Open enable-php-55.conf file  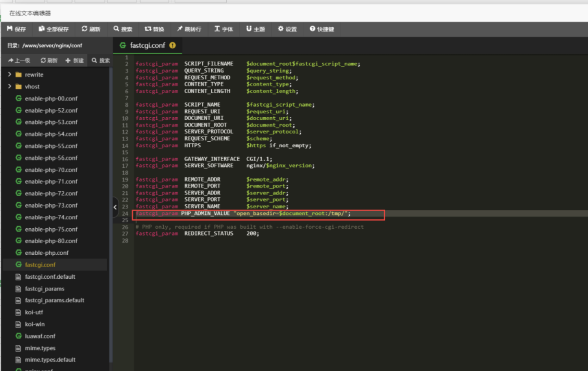click(x=51, y=146)
